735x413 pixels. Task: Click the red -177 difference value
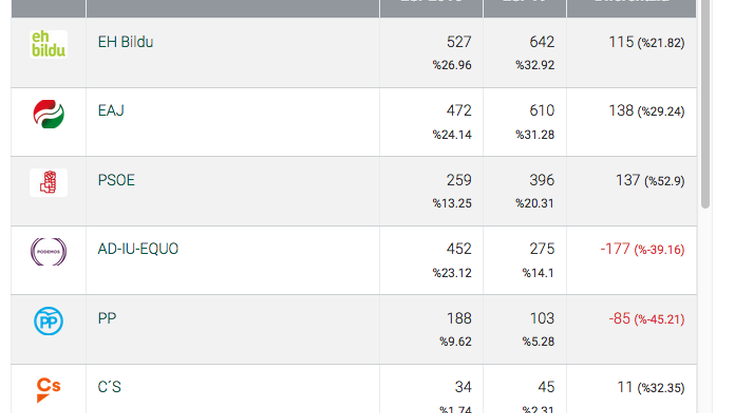tap(615, 249)
